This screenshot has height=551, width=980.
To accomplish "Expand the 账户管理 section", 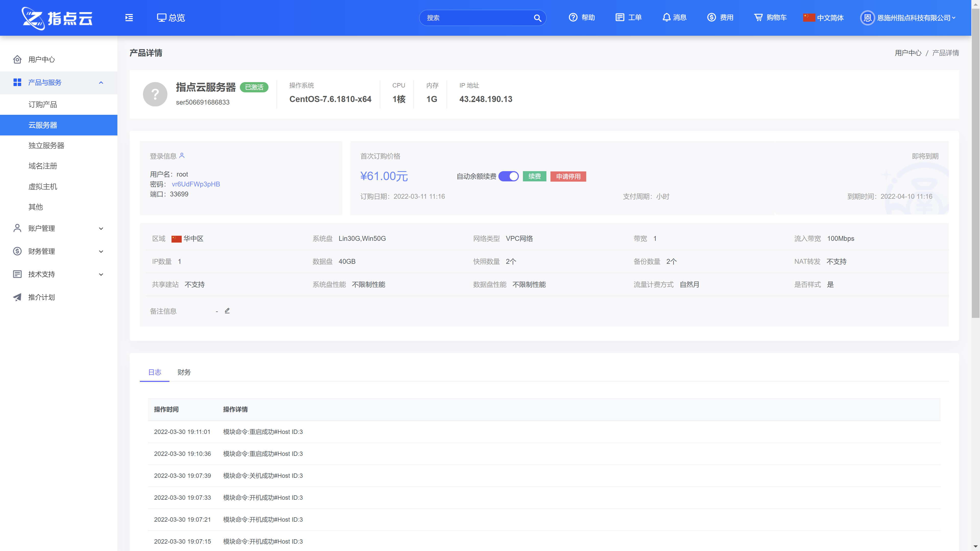I will 101,229.
